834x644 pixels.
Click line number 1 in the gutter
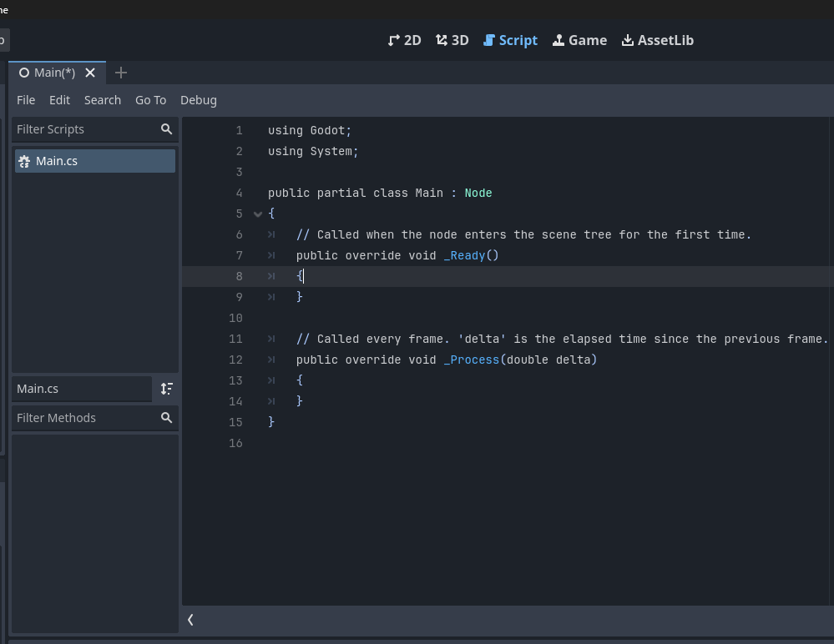pos(240,130)
